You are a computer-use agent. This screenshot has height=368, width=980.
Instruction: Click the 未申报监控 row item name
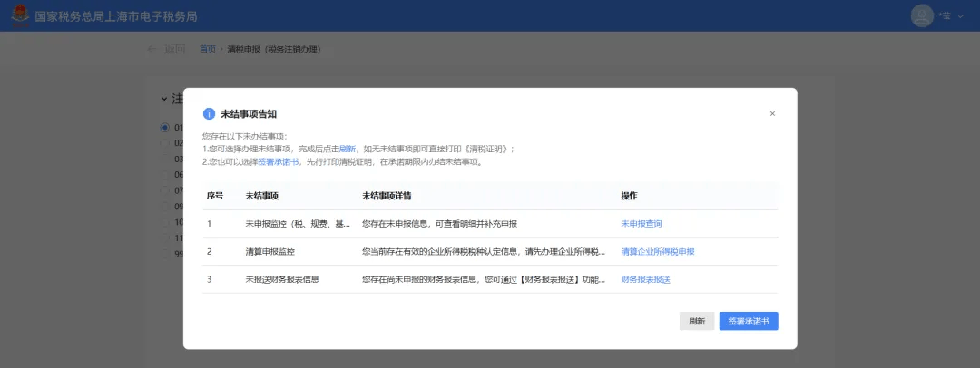[295, 224]
